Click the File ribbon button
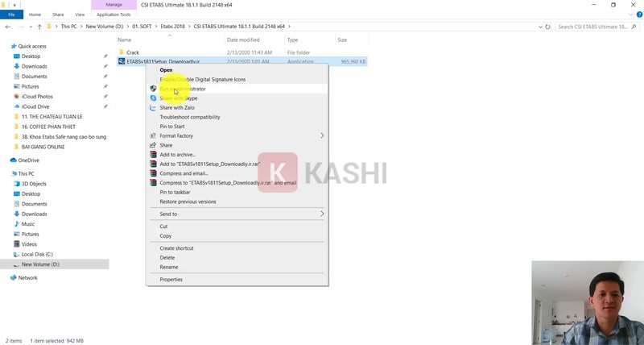Screen dimensions: 644x345 click(11, 15)
